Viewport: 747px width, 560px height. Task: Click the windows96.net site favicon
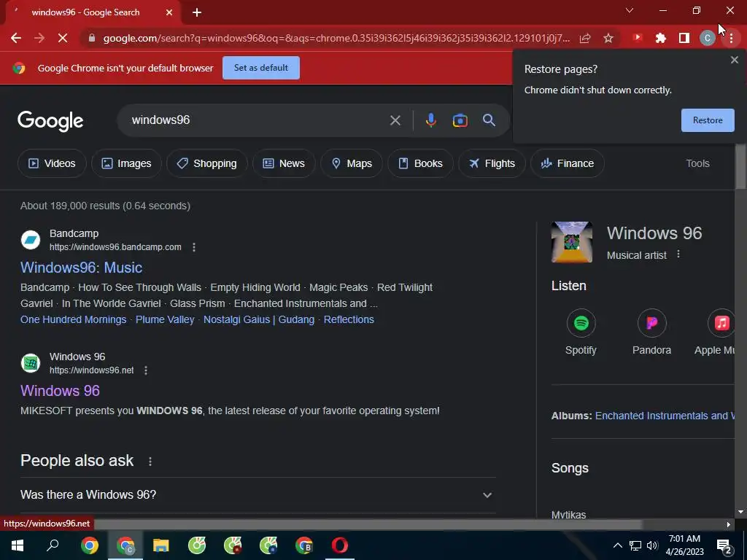[x=31, y=363]
